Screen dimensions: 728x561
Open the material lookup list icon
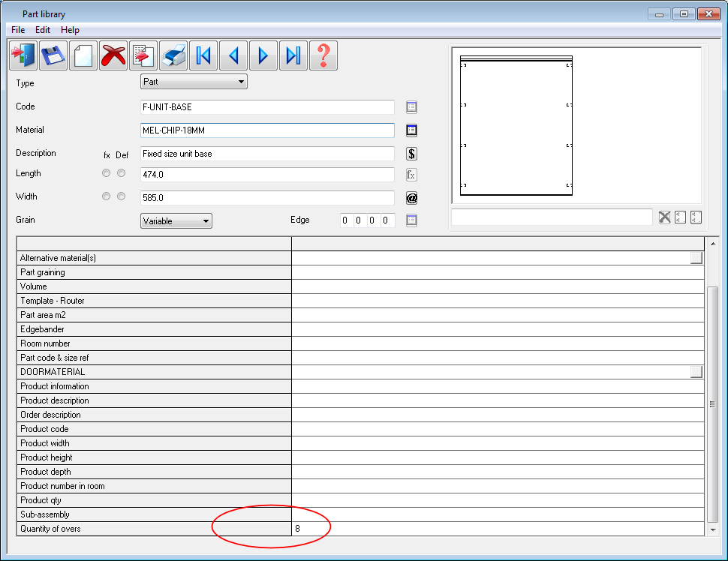click(411, 130)
